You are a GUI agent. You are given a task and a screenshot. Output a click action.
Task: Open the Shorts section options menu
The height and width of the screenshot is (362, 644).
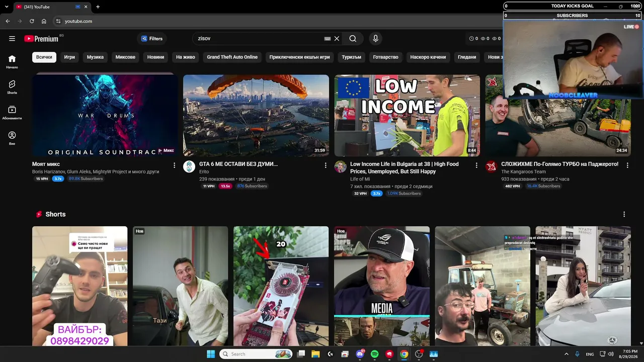tap(624, 214)
